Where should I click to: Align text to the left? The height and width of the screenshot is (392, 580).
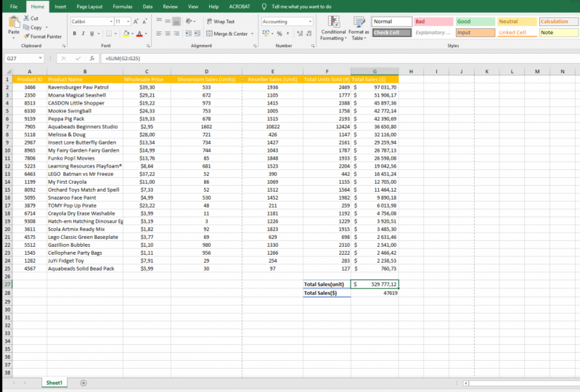click(159, 33)
